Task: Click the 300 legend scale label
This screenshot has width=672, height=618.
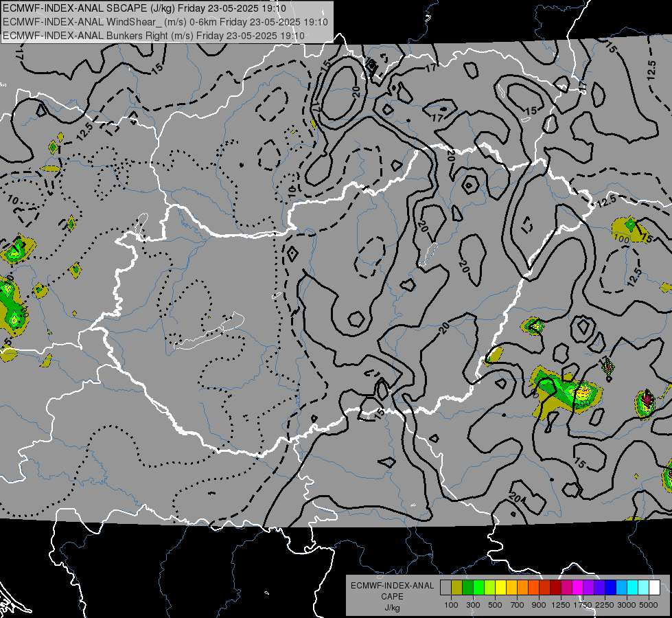Action: [x=473, y=605]
